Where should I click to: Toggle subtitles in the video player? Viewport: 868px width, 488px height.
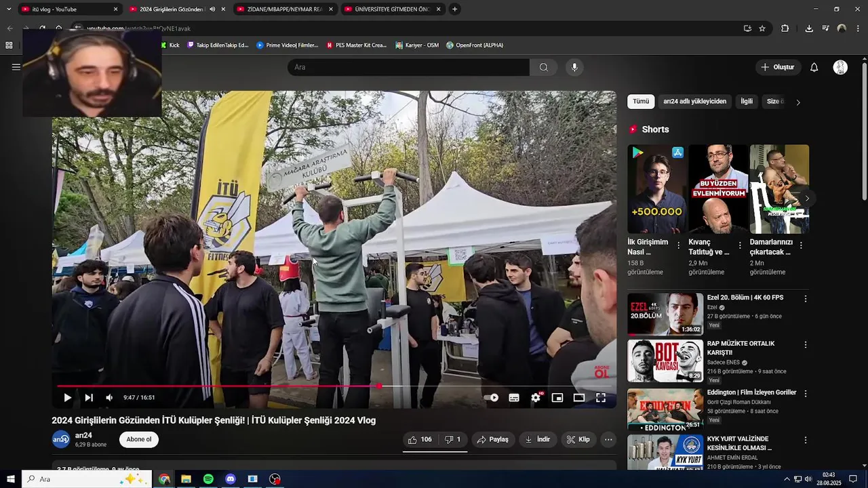click(x=514, y=398)
